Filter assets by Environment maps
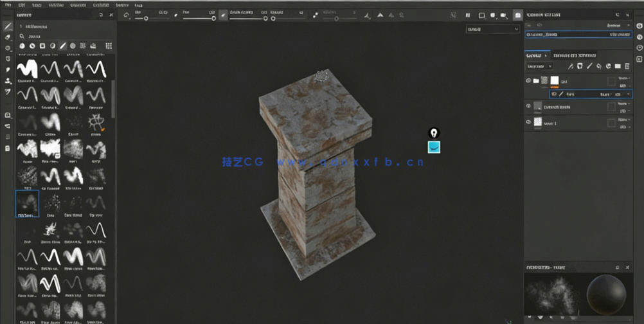This screenshot has width=644, height=324. pos(93,46)
